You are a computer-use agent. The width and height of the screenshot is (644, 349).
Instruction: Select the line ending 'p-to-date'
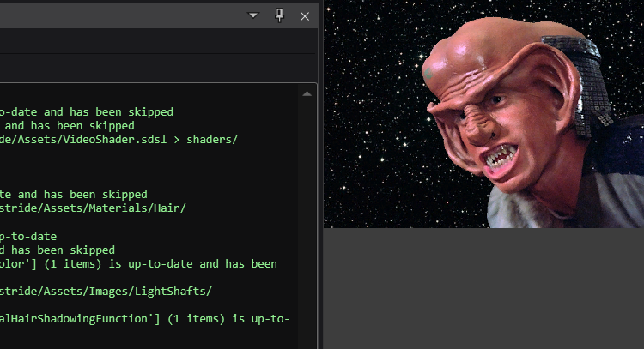click(x=28, y=236)
